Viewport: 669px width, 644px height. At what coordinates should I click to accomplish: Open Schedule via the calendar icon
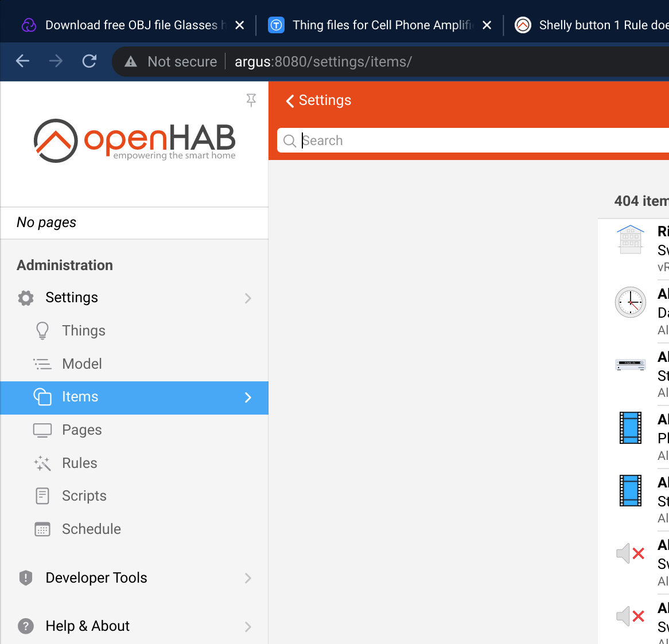[x=42, y=529]
